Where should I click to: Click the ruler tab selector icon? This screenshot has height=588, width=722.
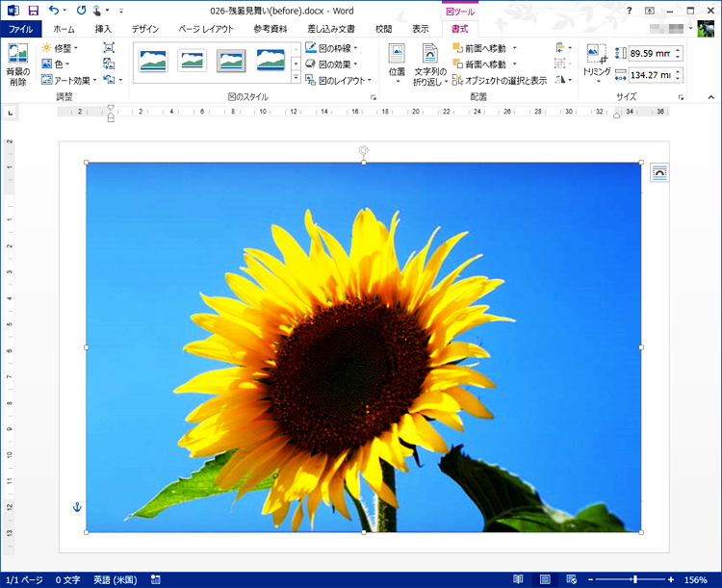pos(11,113)
